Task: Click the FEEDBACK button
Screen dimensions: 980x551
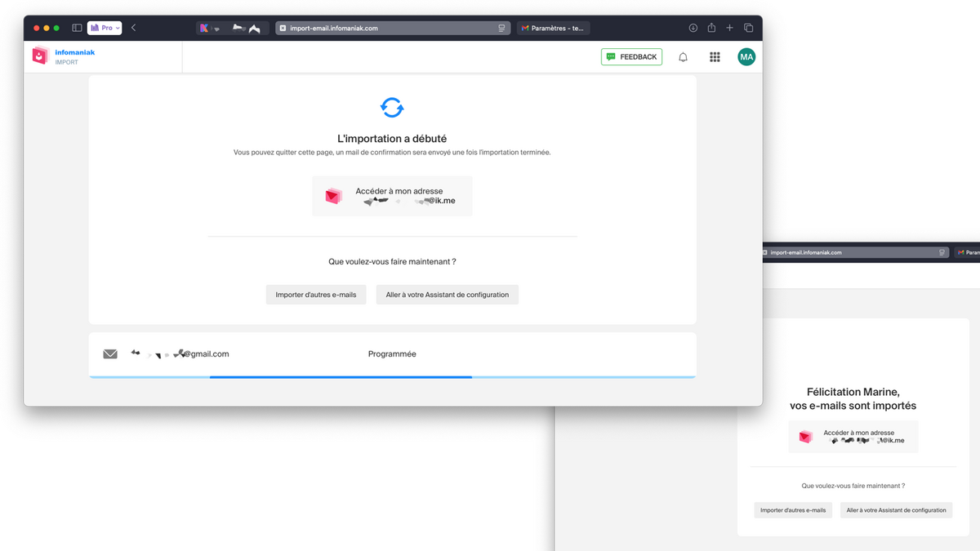Action: [x=631, y=57]
